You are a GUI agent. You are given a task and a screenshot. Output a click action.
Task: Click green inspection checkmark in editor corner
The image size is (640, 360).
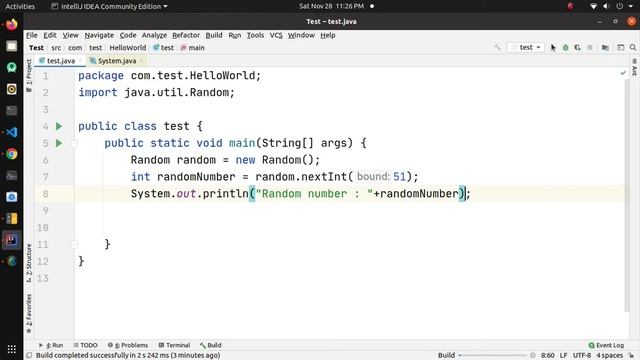pos(623,73)
